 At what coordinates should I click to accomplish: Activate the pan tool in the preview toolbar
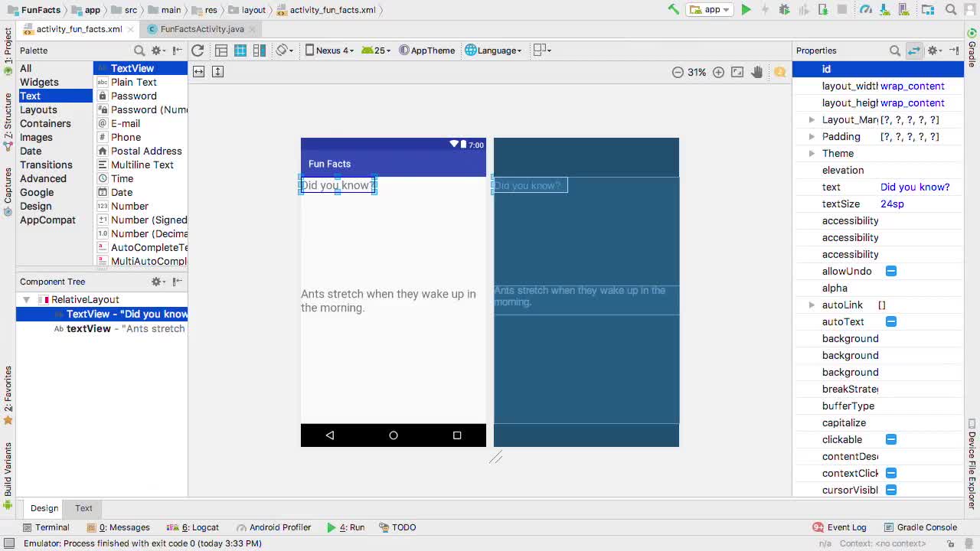pyautogui.click(x=756, y=72)
